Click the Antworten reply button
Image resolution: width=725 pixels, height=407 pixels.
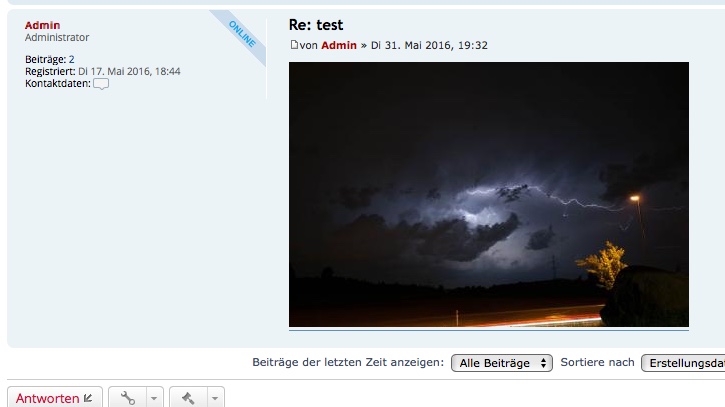55,397
